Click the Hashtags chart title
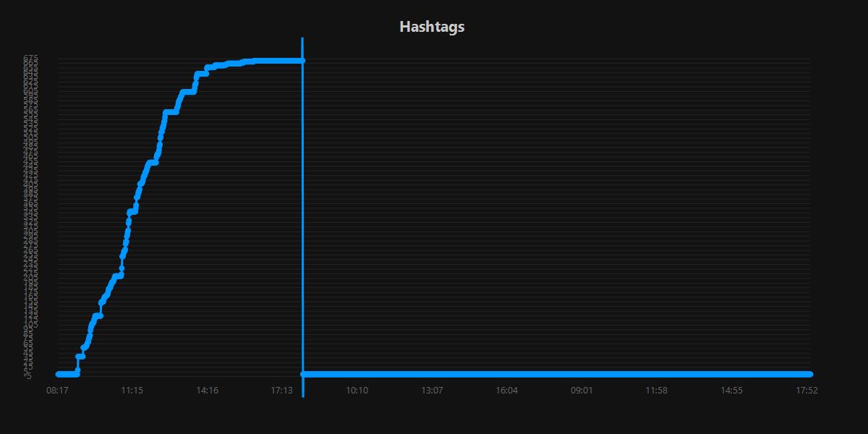This screenshot has width=868, height=434. [432, 27]
